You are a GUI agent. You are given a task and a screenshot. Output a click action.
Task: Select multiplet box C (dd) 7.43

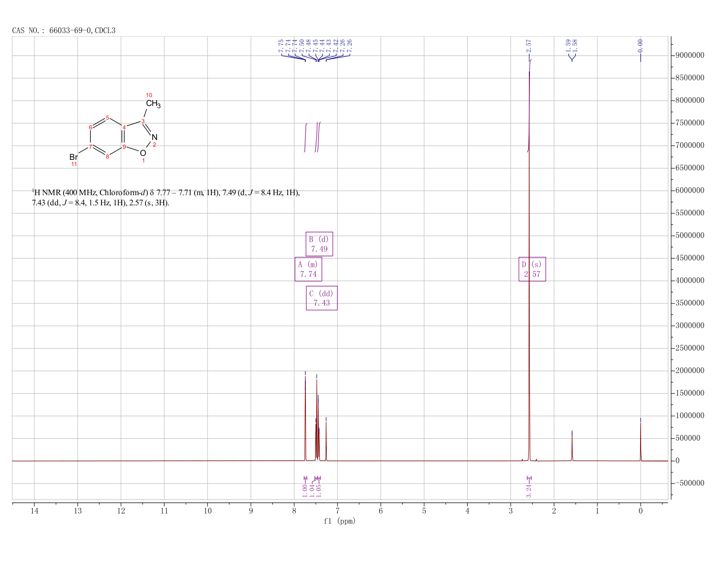point(322,298)
